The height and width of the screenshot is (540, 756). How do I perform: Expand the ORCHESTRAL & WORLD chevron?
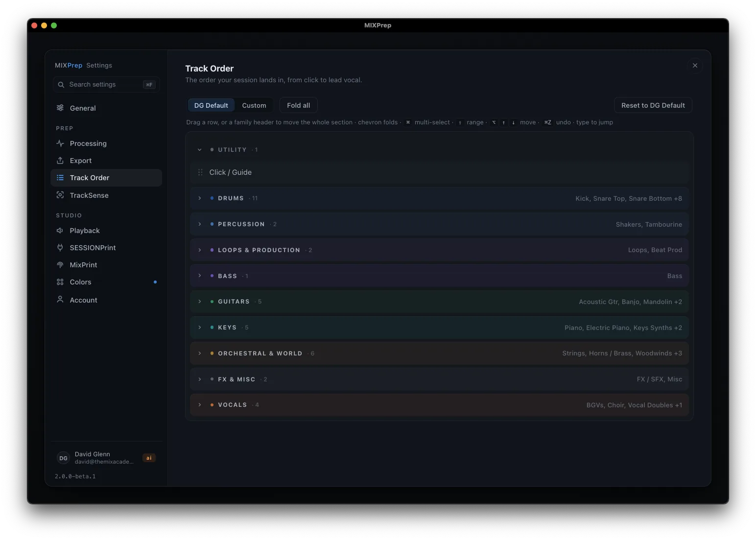[x=200, y=353]
